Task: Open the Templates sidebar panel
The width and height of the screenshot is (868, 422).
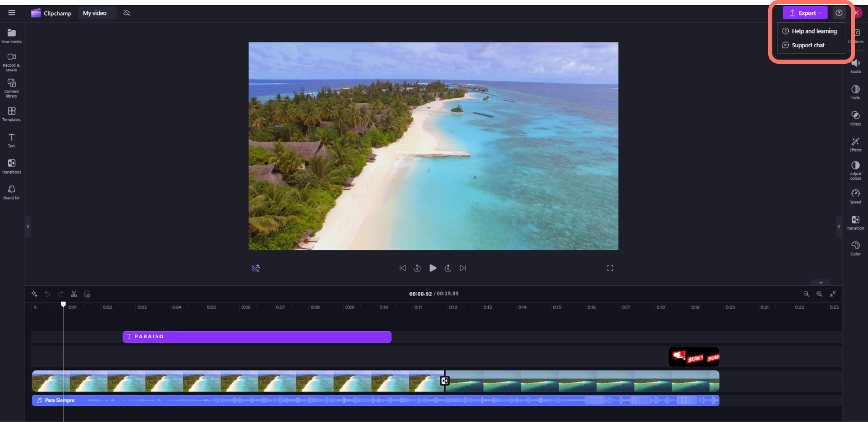Action: point(11,114)
